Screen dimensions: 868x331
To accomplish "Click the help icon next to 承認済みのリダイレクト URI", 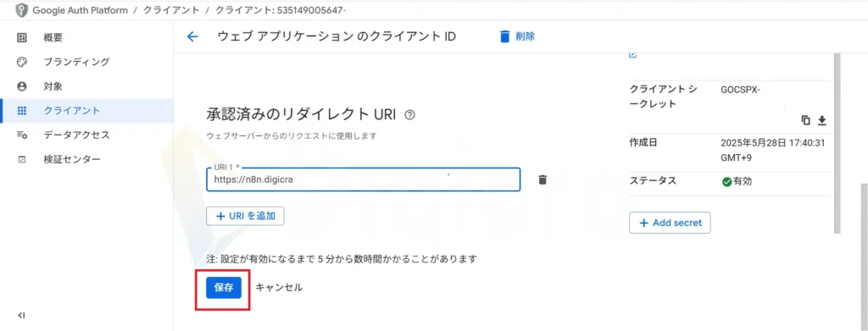I will 409,115.
